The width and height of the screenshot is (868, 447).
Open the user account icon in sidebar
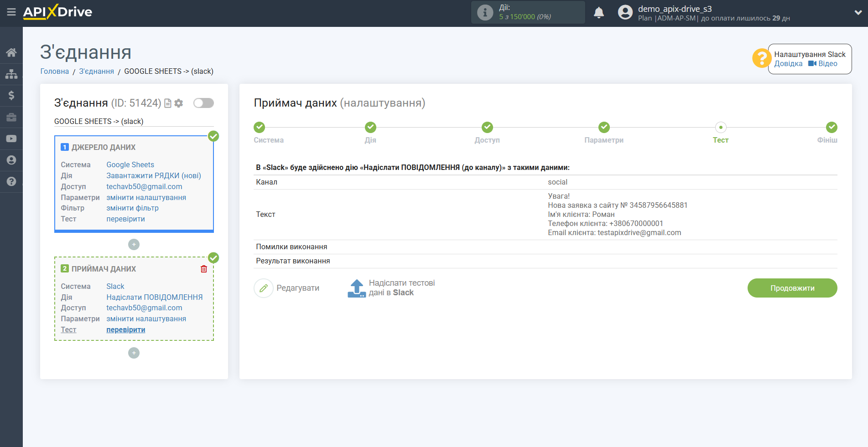tap(11, 160)
